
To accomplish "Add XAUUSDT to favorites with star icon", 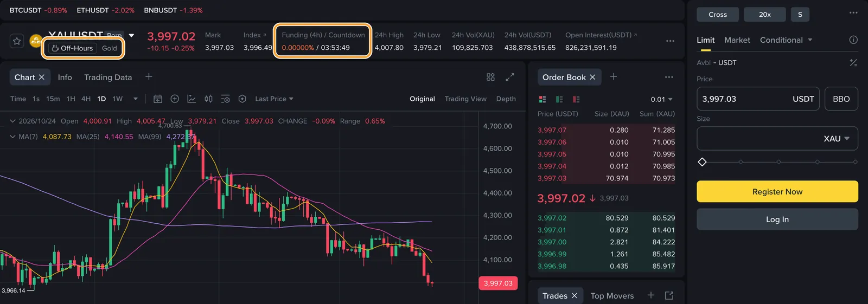I will tap(17, 41).
